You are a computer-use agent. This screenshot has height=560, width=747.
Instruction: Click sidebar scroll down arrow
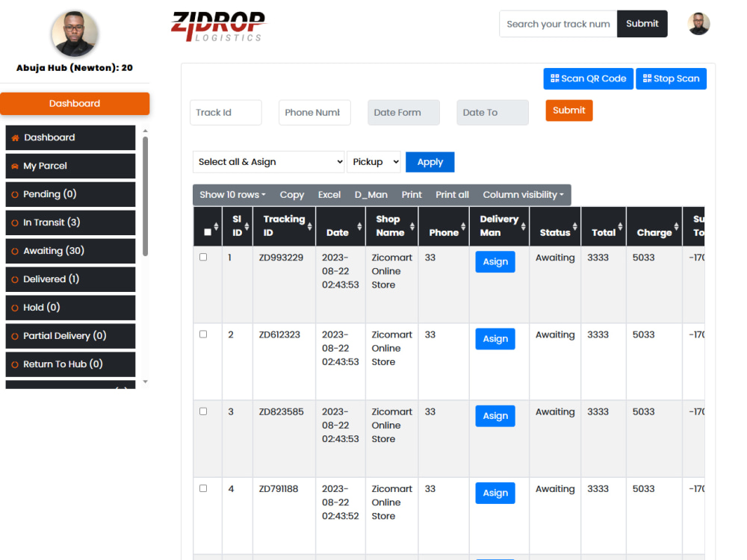(x=146, y=382)
